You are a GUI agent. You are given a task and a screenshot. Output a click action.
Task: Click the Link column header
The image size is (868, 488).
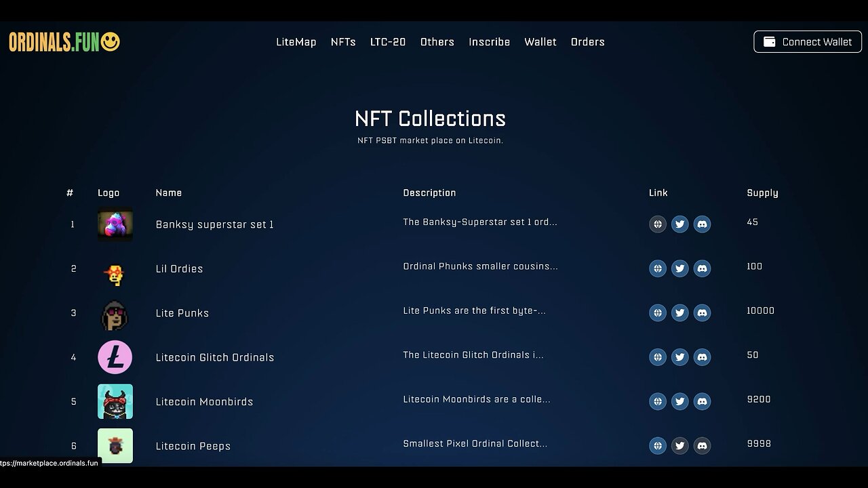coord(658,192)
